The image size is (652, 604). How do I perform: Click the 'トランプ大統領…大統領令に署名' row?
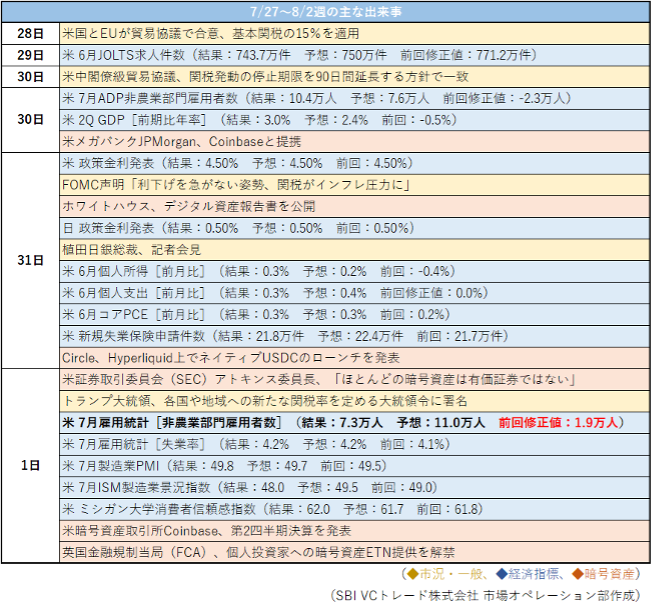[x=355, y=401]
